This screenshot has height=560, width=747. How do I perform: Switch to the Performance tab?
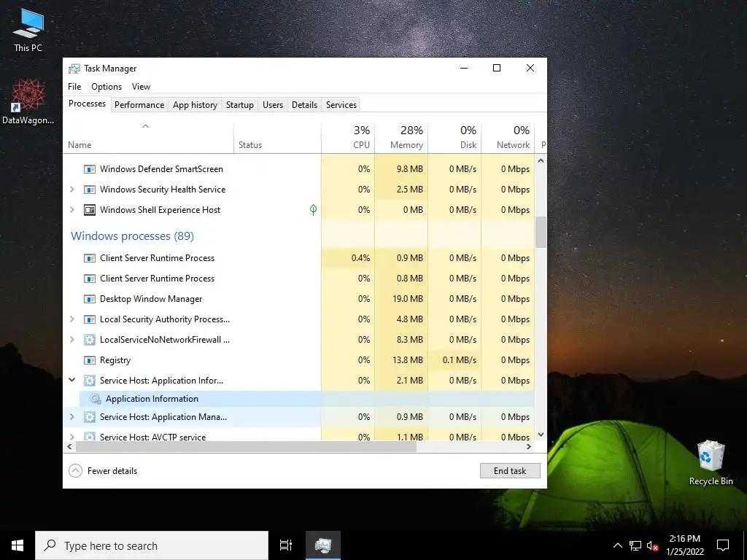(139, 105)
